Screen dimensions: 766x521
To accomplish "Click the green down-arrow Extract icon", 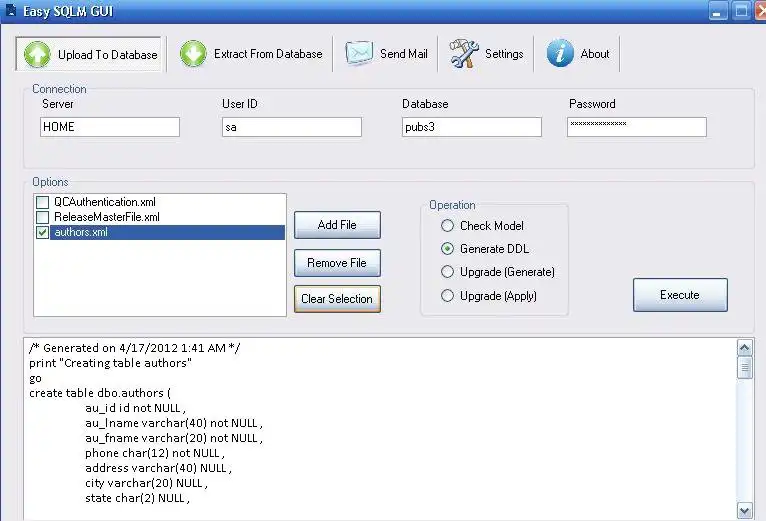I will click(x=193, y=54).
